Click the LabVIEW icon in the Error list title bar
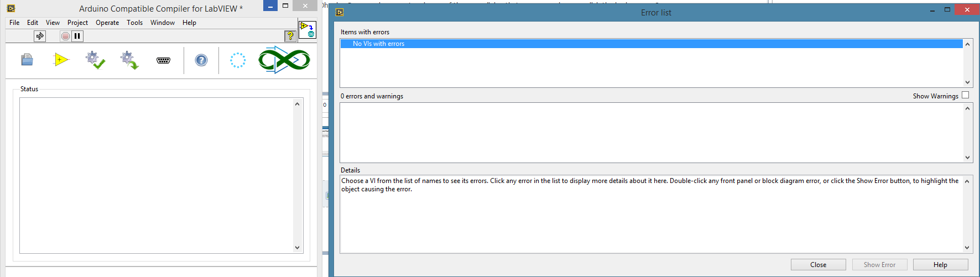Screen dimensions: 980x277 [340, 12]
